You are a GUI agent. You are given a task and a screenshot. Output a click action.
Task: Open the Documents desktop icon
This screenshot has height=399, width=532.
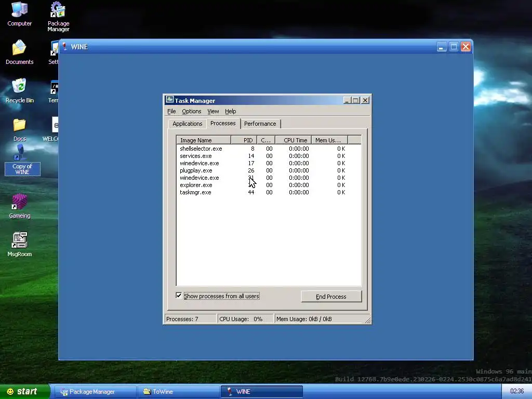point(19,52)
